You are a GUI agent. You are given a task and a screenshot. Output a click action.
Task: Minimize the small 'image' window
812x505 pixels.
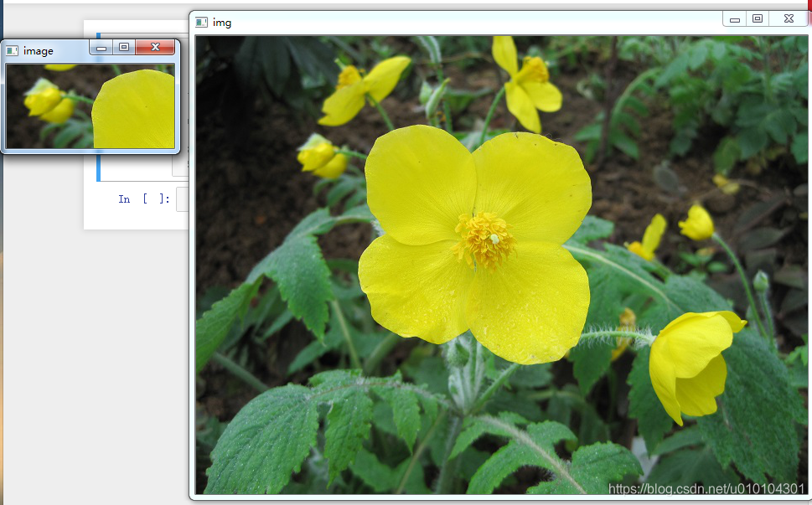[x=101, y=48]
